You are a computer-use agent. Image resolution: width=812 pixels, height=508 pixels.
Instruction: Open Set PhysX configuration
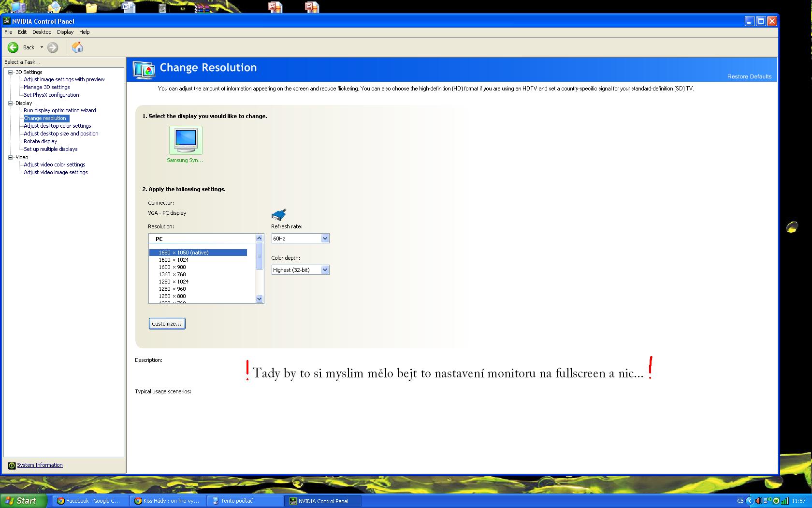(x=51, y=95)
